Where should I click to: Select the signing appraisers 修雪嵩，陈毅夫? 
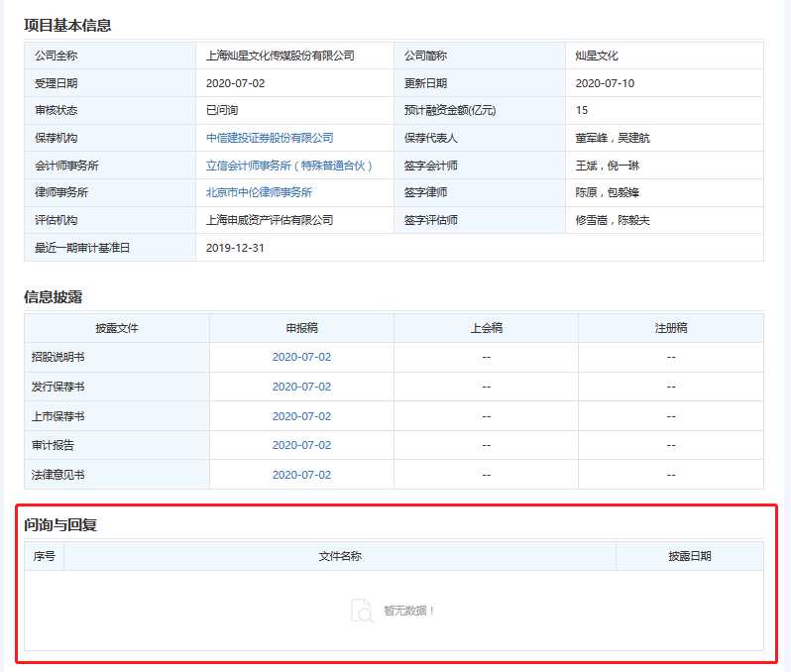pos(613,220)
